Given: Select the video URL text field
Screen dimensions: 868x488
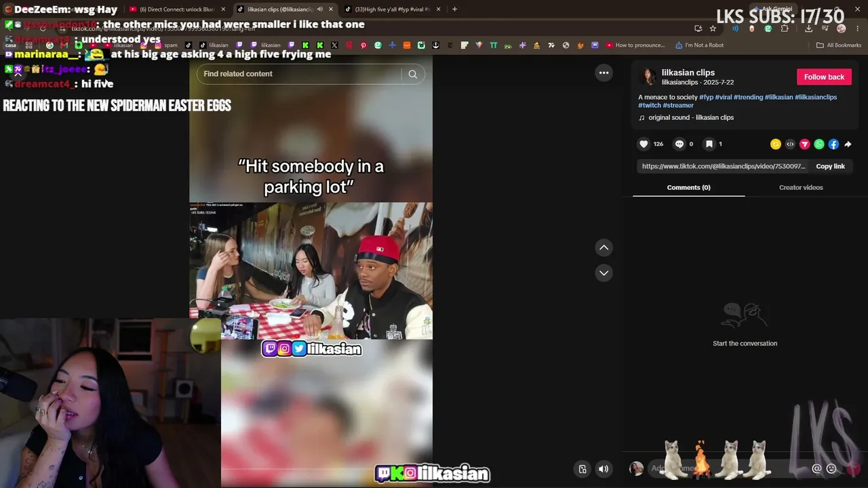Looking at the screenshot, I should pos(723,166).
